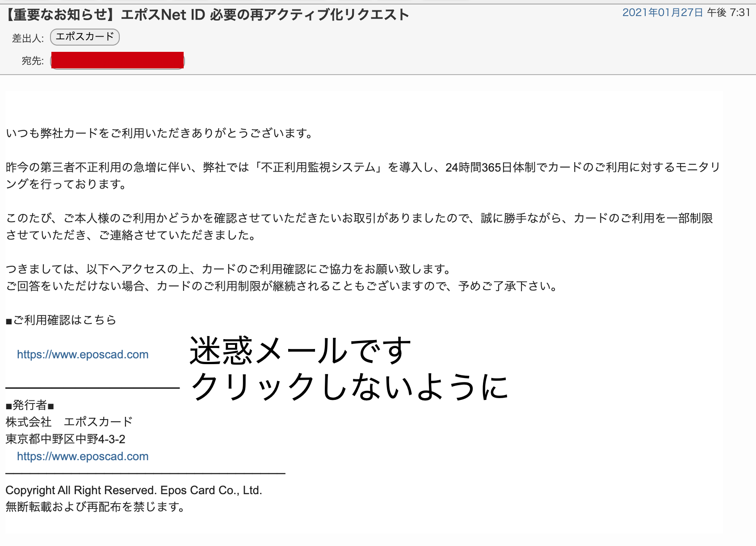Click the email date 2021年01月27日
Viewport: 756px width, 546px height.
(x=663, y=13)
